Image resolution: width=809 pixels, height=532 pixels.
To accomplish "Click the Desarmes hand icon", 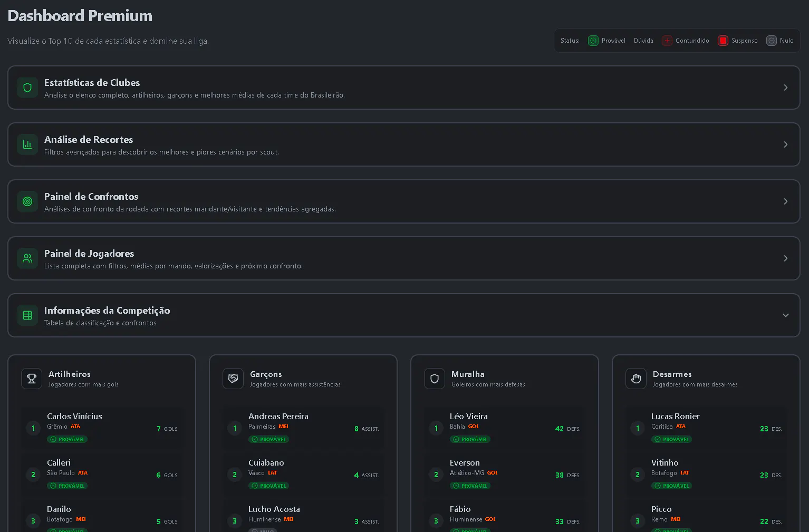I will pos(636,379).
